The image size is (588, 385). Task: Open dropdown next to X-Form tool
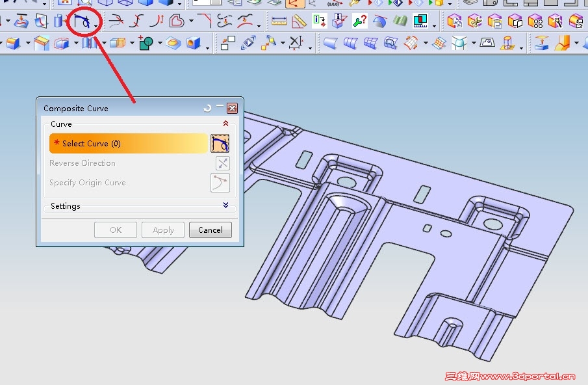click(x=426, y=43)
